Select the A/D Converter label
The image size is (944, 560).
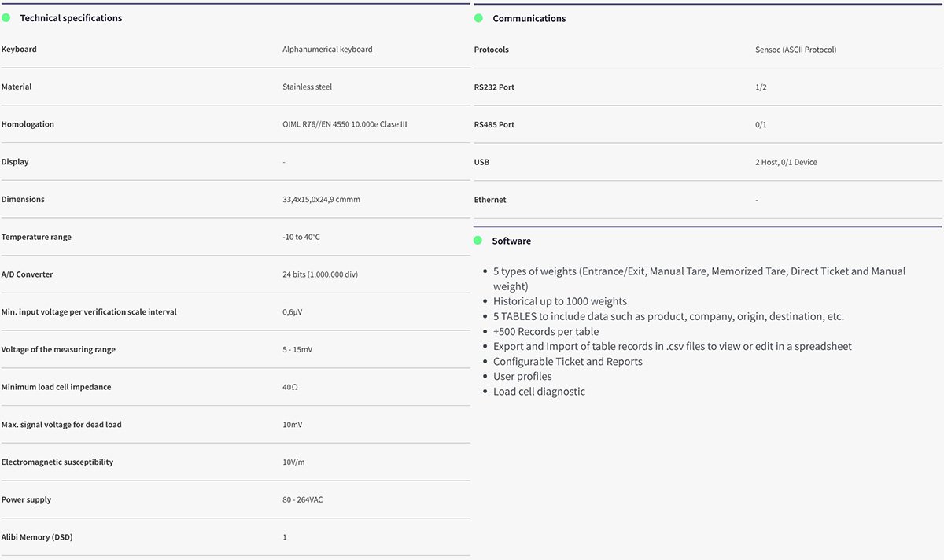click(x=28, y=274)
